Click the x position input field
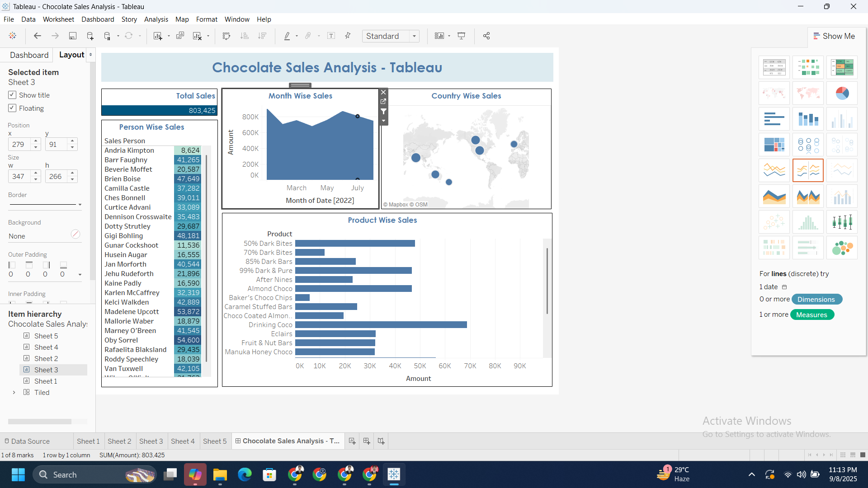This screenshot has height=488, width=868. click(x=19, y=145)
